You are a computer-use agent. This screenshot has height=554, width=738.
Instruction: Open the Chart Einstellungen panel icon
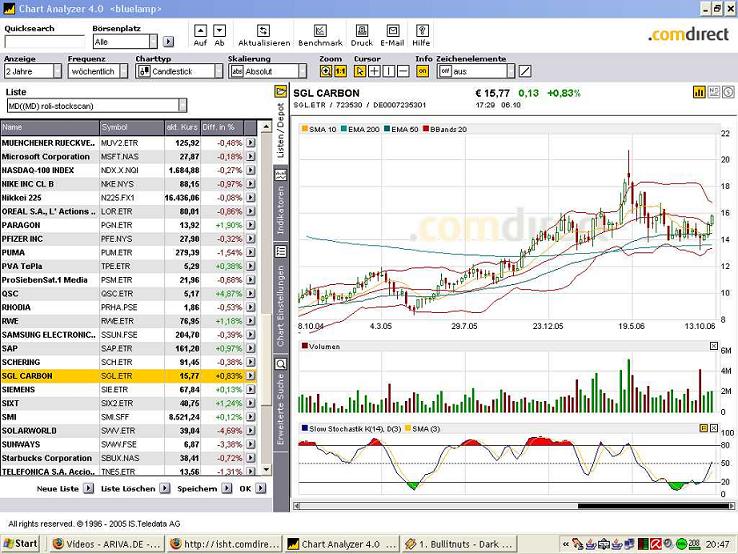(x=281, y=251)
